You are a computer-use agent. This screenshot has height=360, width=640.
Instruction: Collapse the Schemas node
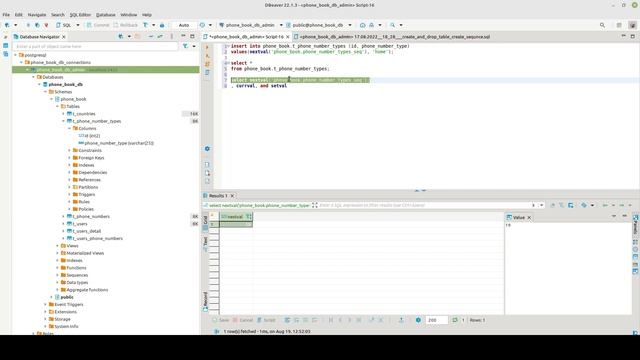(45, 92)
